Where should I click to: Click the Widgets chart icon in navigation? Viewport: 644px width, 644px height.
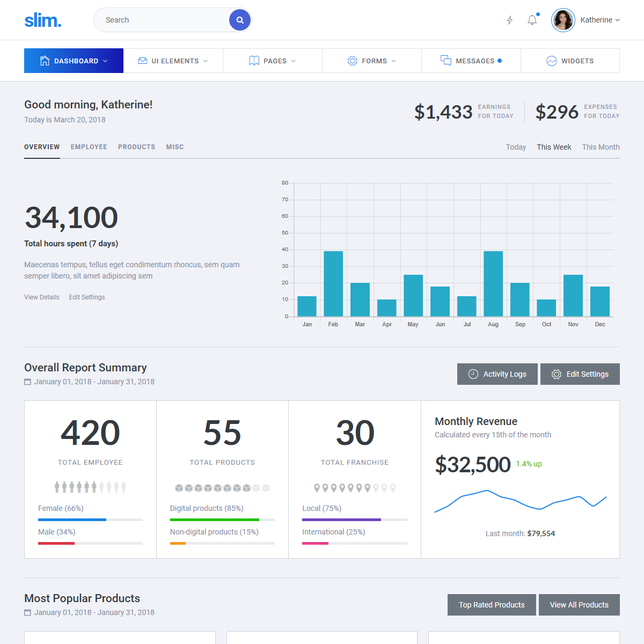552,61
